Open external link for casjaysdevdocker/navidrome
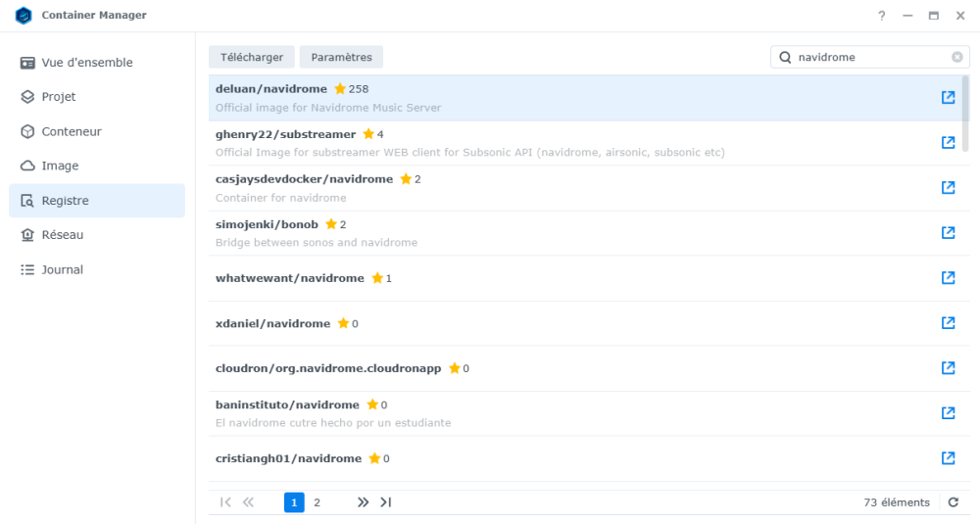 click(948, 187)
